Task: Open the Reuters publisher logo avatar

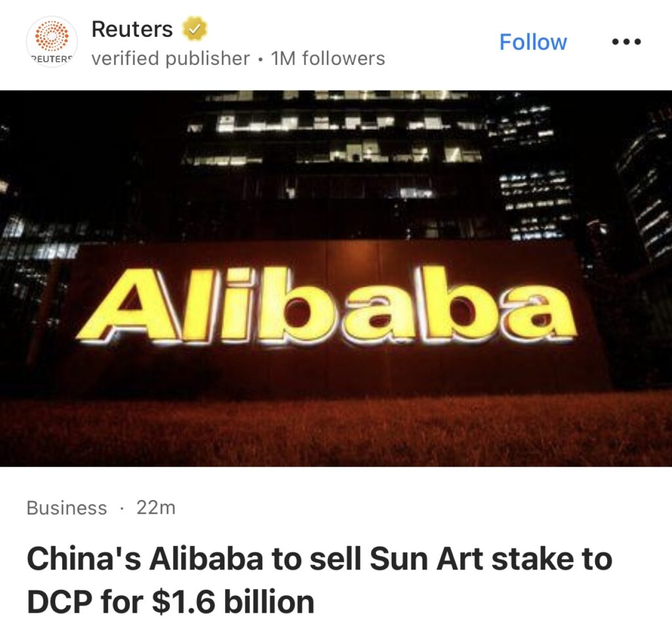Action: point(52,41)
